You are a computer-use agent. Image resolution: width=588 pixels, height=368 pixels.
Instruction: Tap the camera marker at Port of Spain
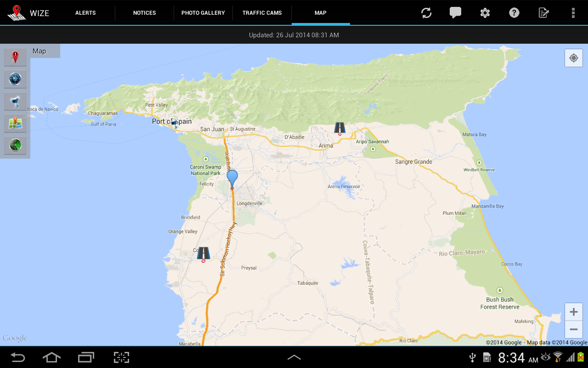(174, 123)
